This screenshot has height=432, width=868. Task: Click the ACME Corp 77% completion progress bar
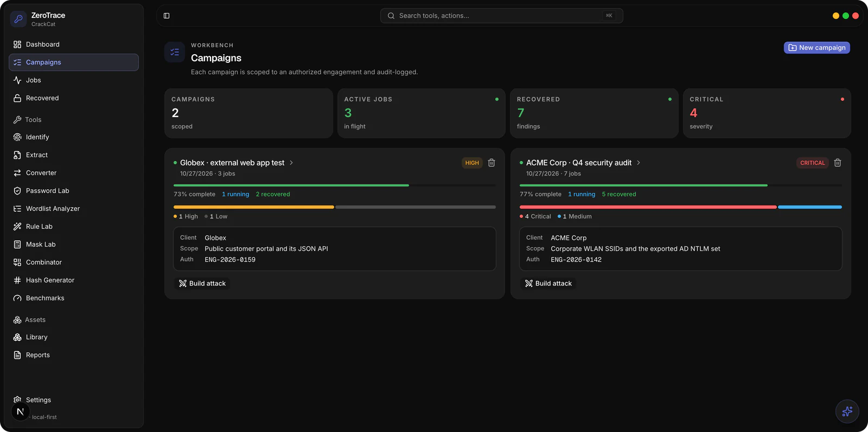pyautogui.click(x=681, y=185)
